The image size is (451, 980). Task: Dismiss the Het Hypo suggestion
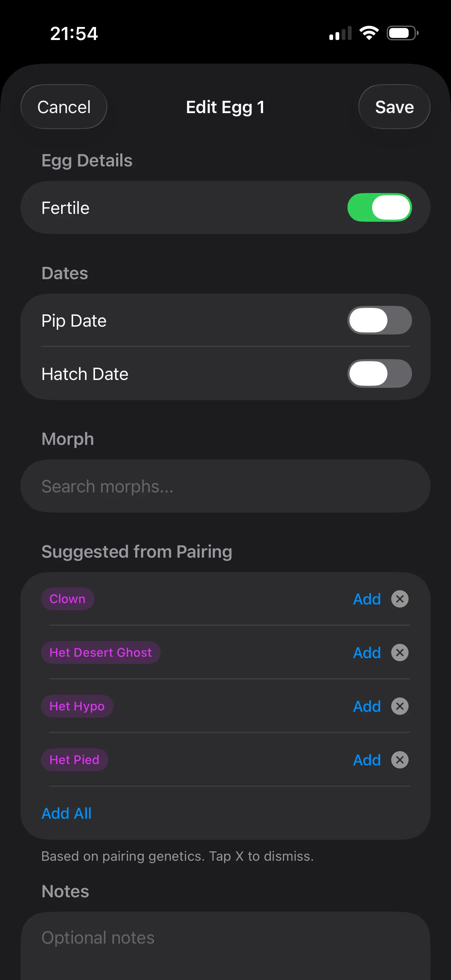point(400,706)
